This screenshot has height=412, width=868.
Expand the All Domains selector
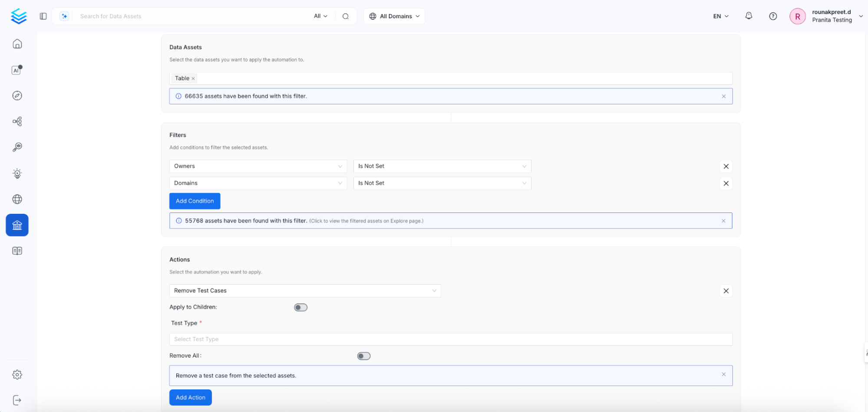[x=393, y=16]
